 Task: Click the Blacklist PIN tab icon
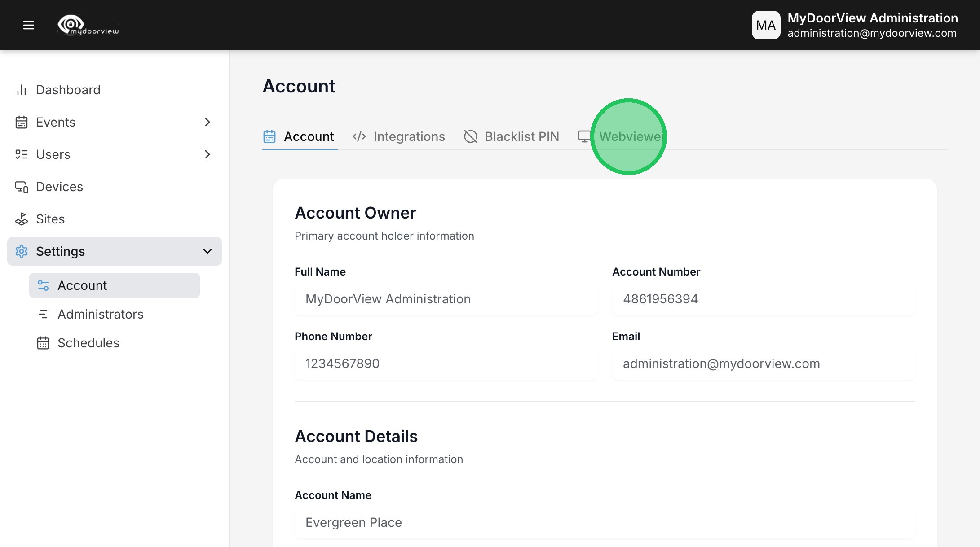coord(470,136)
